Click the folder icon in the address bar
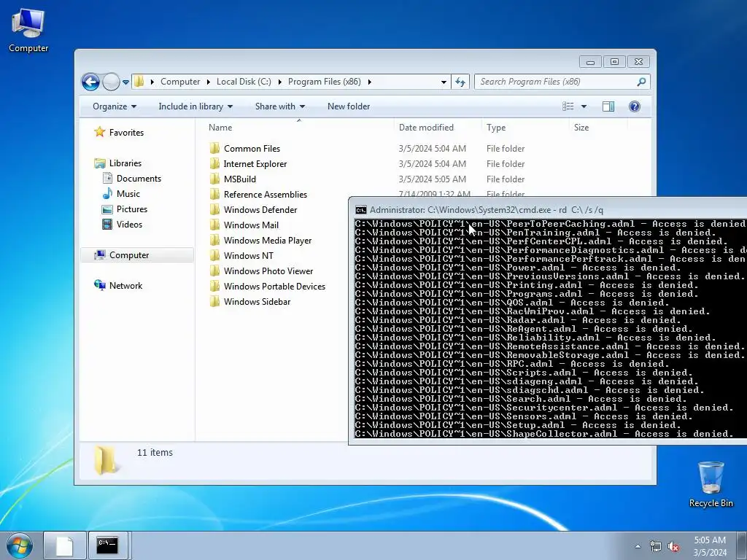Screen dimensions: 747x560 click(x=139, y=82)
